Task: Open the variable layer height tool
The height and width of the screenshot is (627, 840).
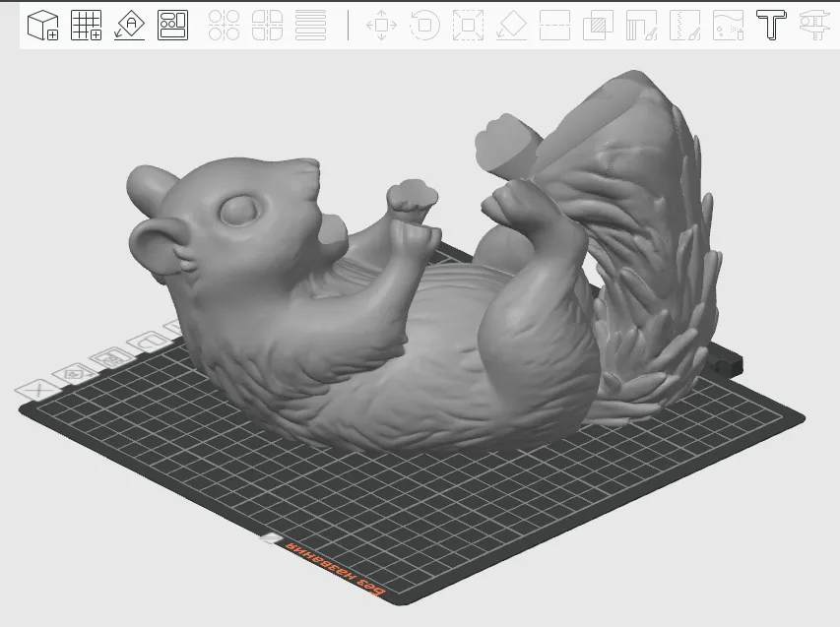Action: (x=311, y=26)
